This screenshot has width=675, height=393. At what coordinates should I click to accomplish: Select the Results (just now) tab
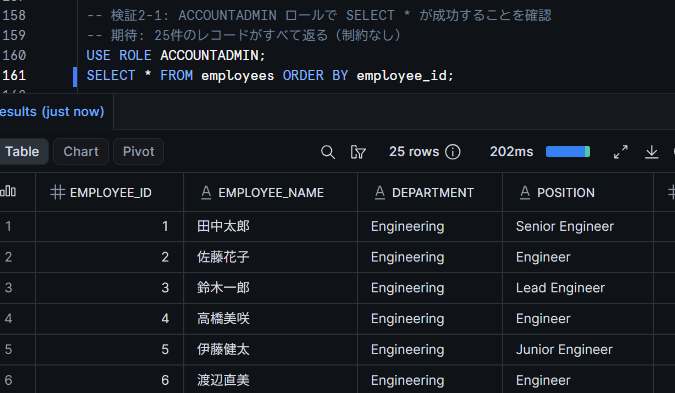click(x=52, y=111)
